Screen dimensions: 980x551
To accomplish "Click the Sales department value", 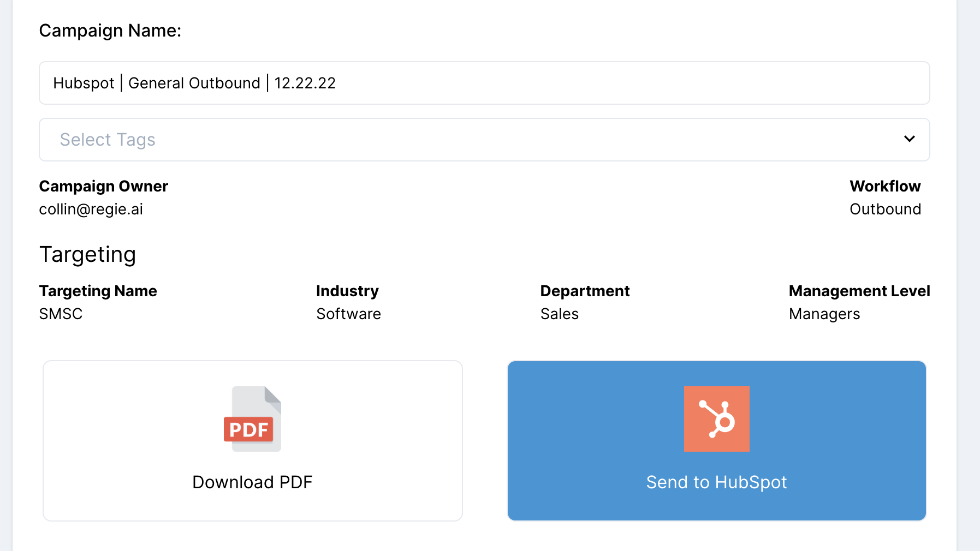I will [x=559, y=314].
